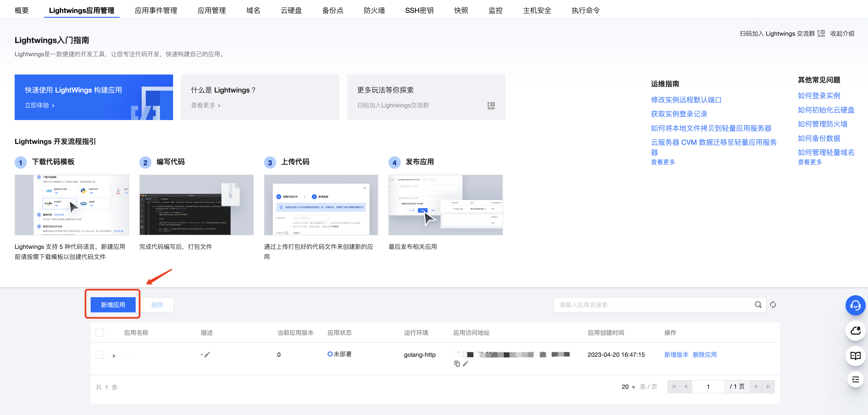The height and width of the screenshot is (415, 868).
Task: Open 如何将本地文件拷贝到轻量应用服务器 link
Action: 711,128
